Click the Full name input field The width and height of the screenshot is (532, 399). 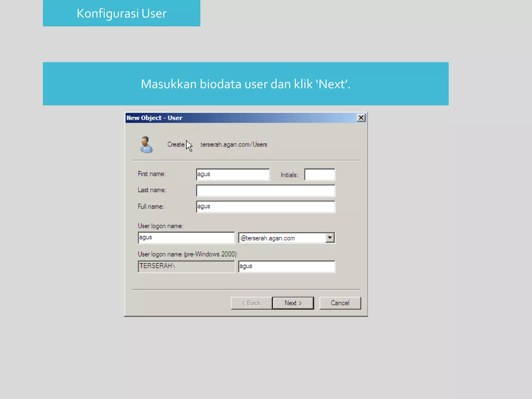[x=265, y=207]
